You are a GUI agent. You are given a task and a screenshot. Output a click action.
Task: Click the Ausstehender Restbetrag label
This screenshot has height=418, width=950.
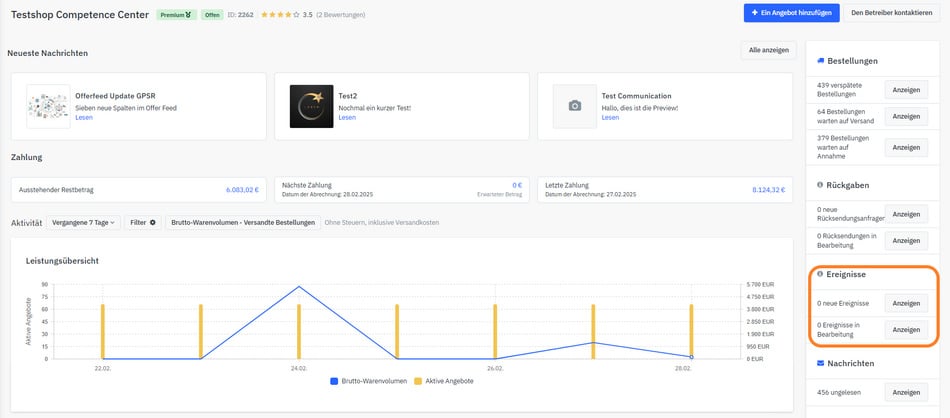56,190
